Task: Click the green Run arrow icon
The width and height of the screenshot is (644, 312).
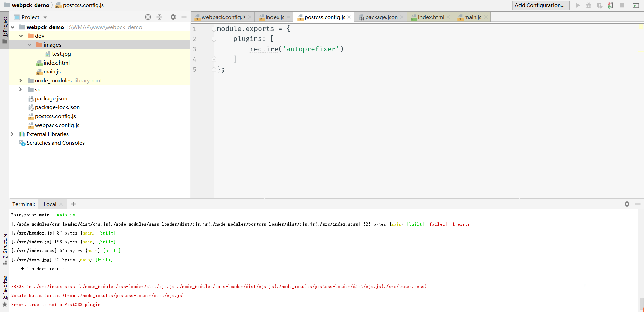Action: [x=578, y=5]
